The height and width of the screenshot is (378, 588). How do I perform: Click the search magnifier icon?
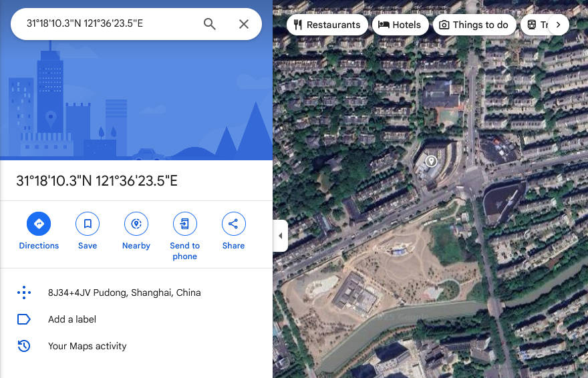[210, 24]
